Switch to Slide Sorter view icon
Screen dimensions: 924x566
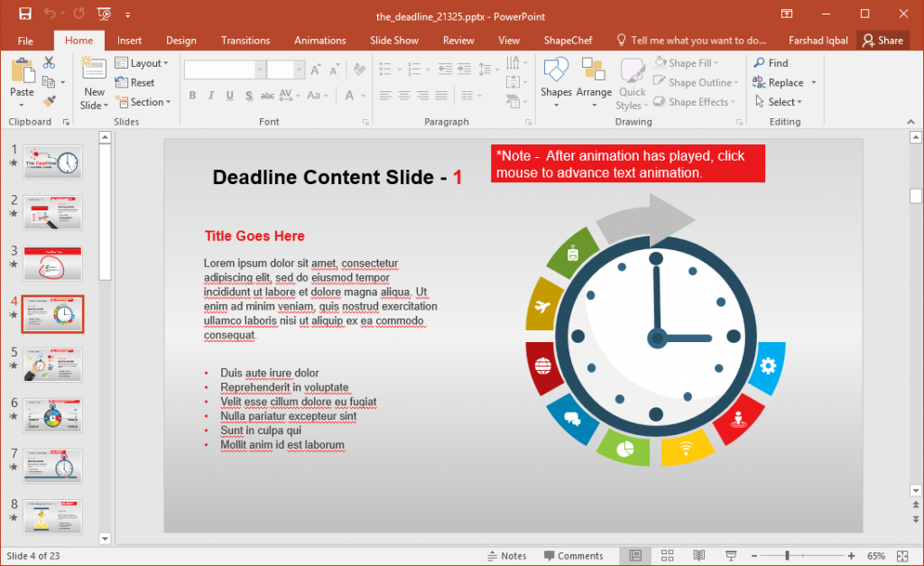pyautogui.click(x=667, y=555)
